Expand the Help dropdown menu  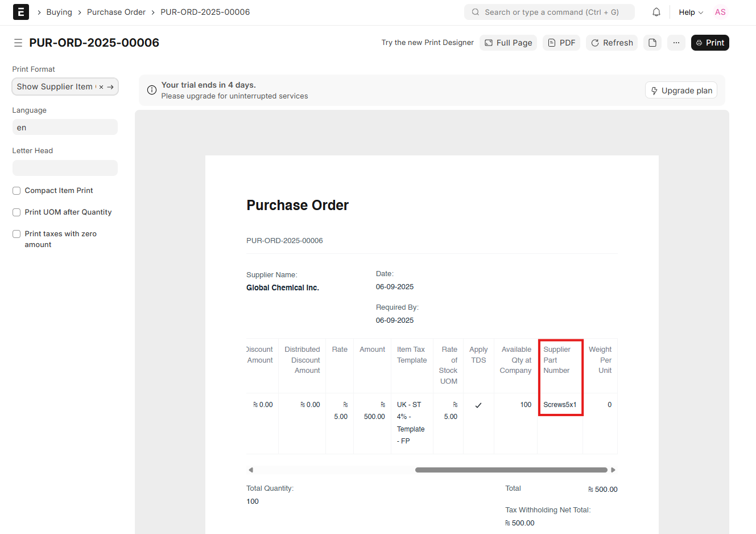(691, 12)
